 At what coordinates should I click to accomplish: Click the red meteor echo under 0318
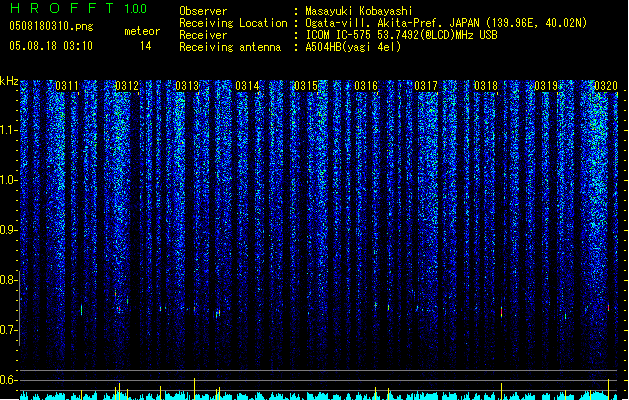[501, 312]
